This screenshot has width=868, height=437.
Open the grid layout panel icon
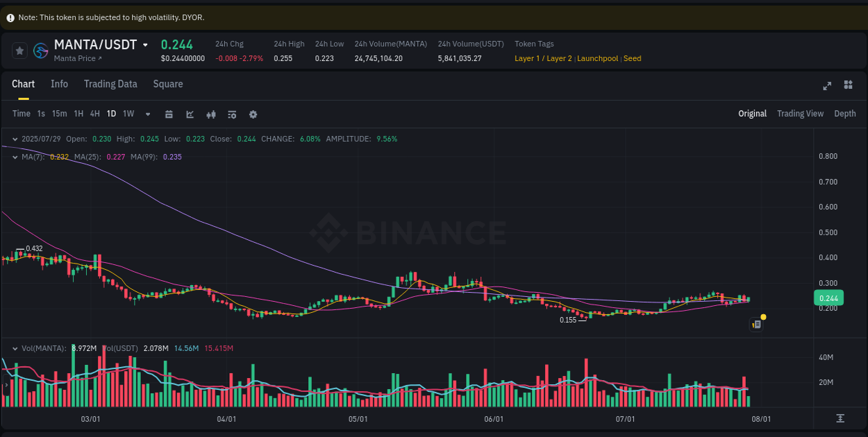(x=848, y=85)
